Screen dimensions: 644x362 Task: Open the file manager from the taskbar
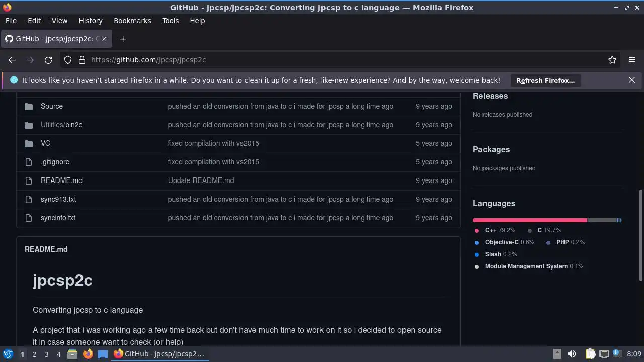pos(72,354)
